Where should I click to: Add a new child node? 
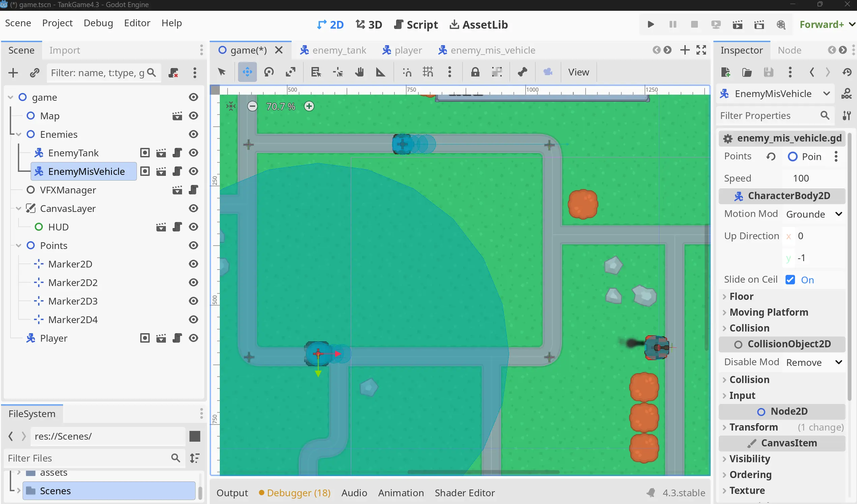(13, 73)
